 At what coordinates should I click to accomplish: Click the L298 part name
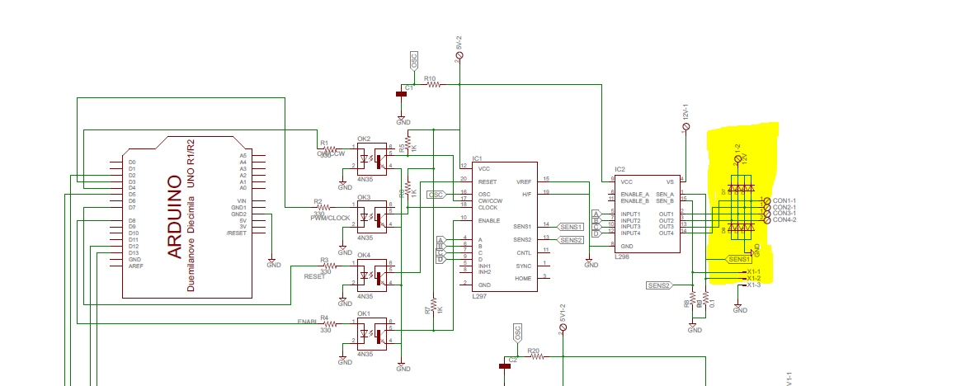click(622, 257)
